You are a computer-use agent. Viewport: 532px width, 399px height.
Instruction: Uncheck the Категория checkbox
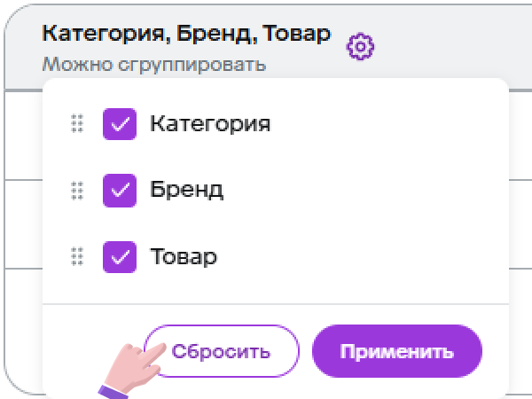(120, 124)
